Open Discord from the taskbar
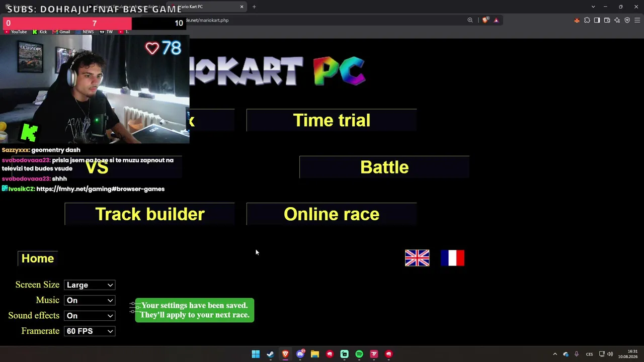The height and width of the screenshot is (362, 644). click(300, 354)
